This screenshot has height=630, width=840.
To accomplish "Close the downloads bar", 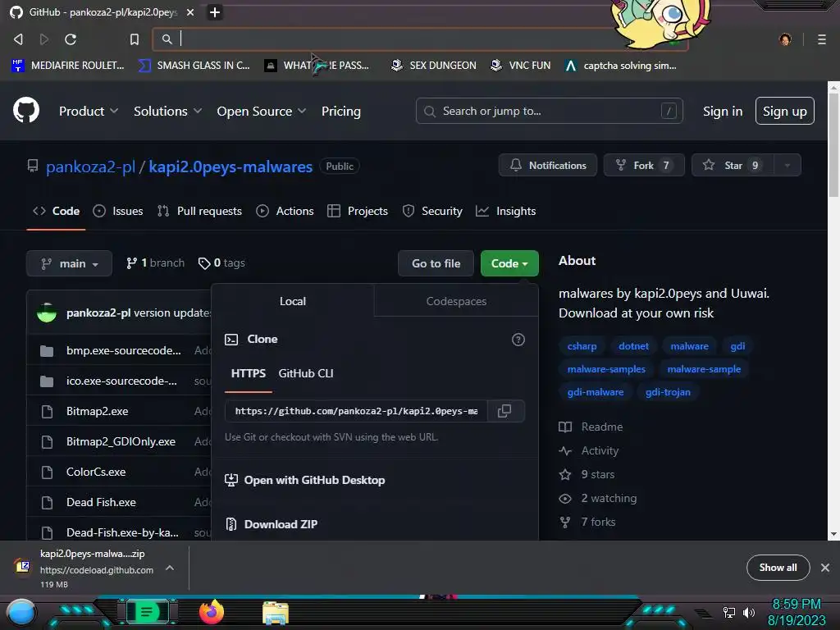I will coord(825,568).
